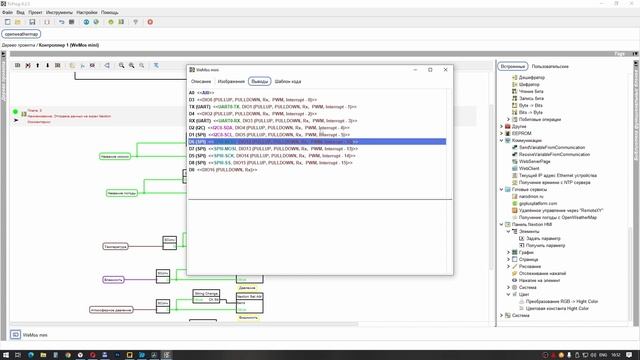Collapse the Элементы subfolder
This screenshot has height=360, width=640.
coord(509,231)
